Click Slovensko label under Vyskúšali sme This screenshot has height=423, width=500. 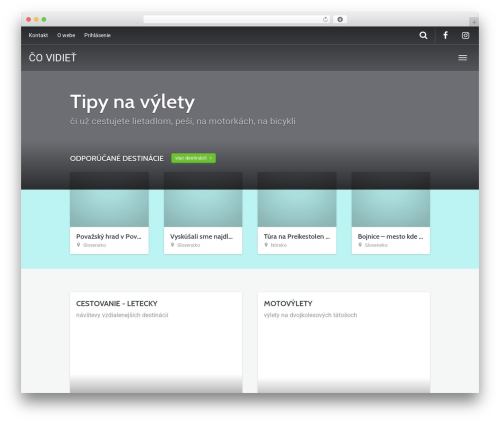(188, 245)
